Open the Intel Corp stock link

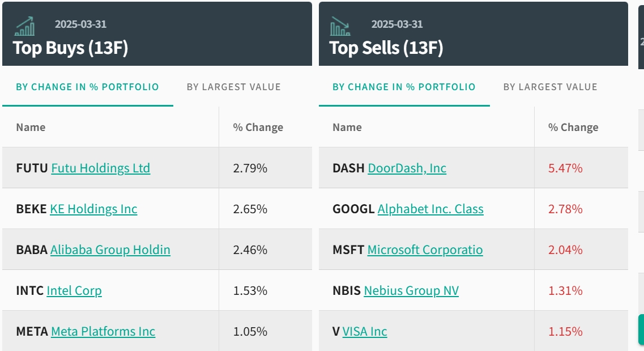click(74, 291)
